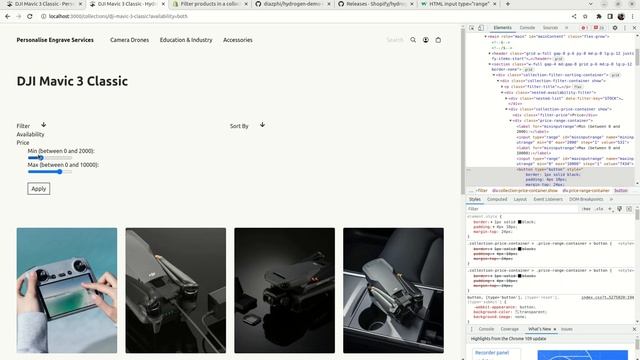Show more DevTools panels chevron

click(567, 28)
